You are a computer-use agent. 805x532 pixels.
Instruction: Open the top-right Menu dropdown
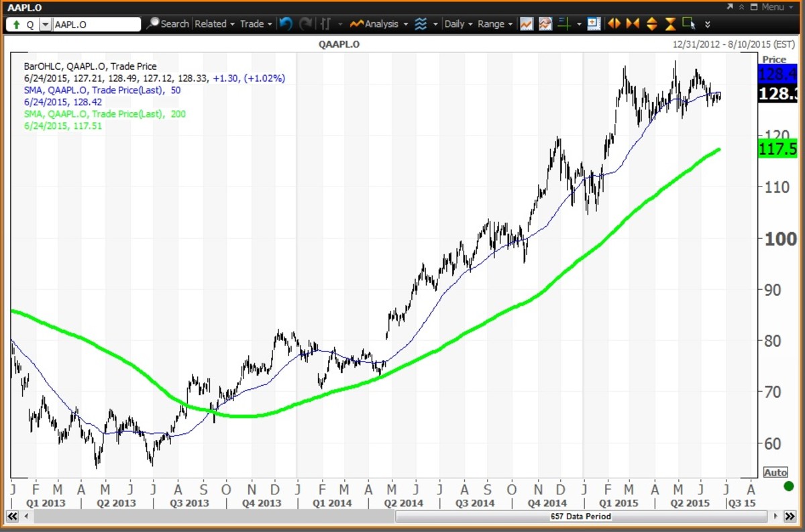pos(777,7)
